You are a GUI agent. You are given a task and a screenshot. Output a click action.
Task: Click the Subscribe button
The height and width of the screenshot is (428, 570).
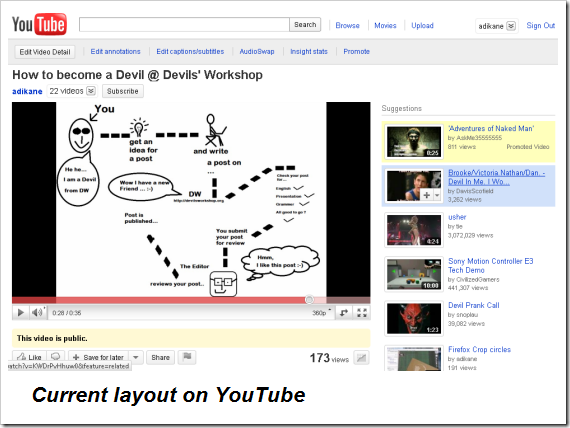coord(123,91)
